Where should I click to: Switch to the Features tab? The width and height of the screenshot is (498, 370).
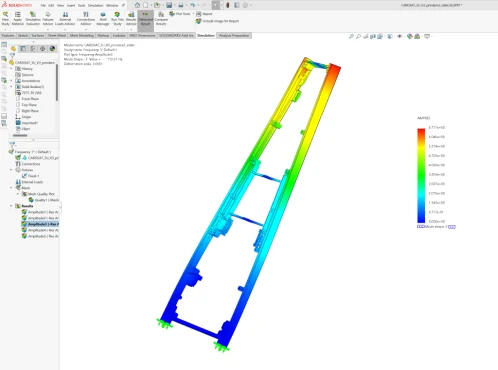pos(8,35)
